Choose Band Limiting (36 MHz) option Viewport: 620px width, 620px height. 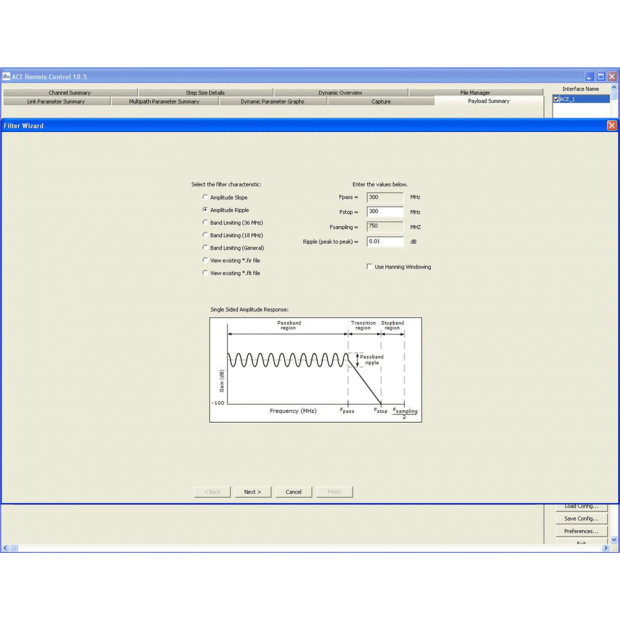click(x=206, y=223)
